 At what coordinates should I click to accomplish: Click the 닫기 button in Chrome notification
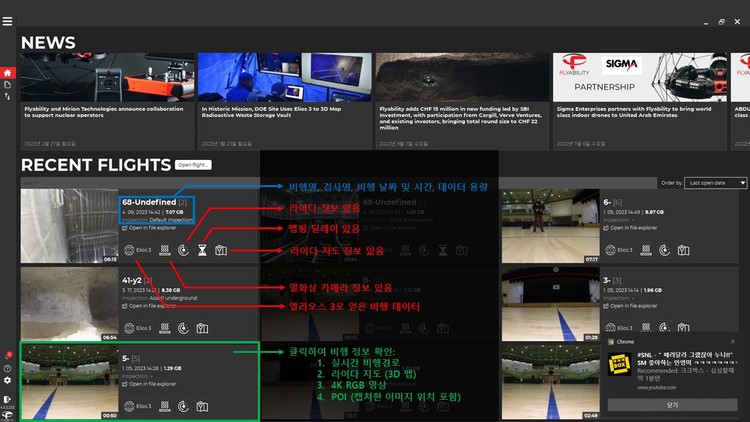click(672, 405)
